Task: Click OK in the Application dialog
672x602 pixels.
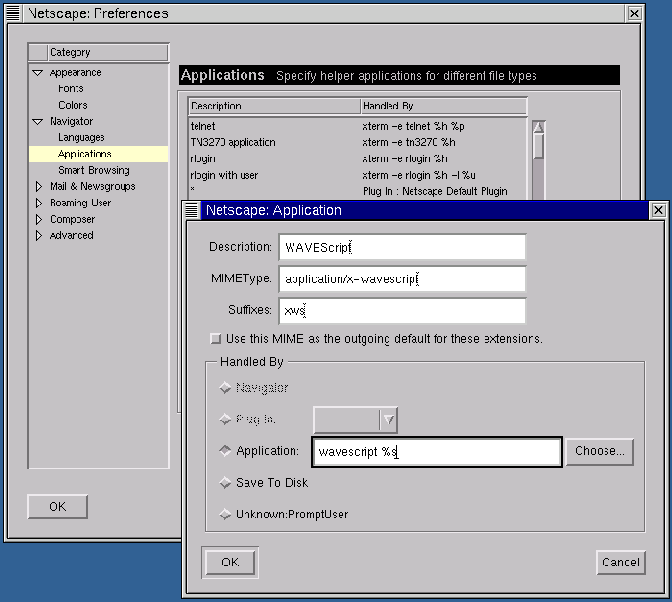Action: [x=230, y=563]
